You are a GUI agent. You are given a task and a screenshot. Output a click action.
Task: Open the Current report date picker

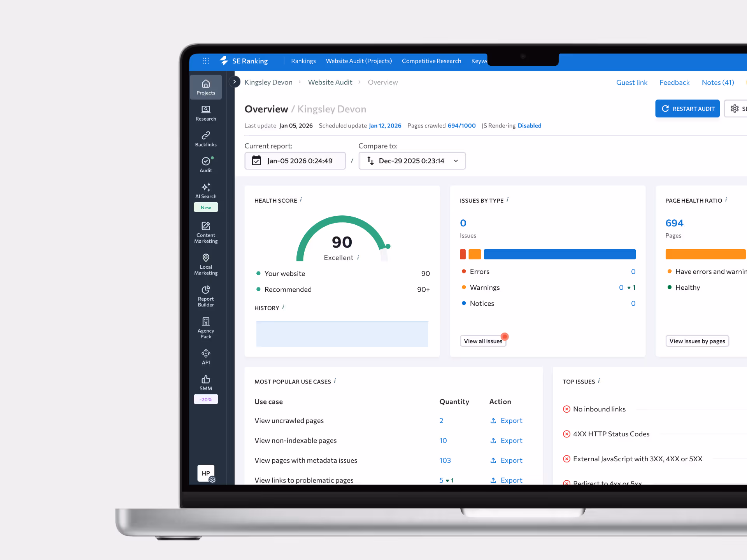pos(295,161)
